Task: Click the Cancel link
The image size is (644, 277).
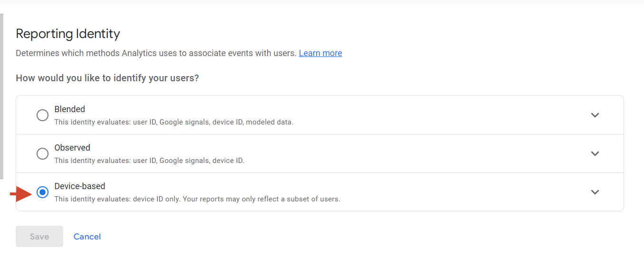Action: pyautogui.click(x=87, y=236)
